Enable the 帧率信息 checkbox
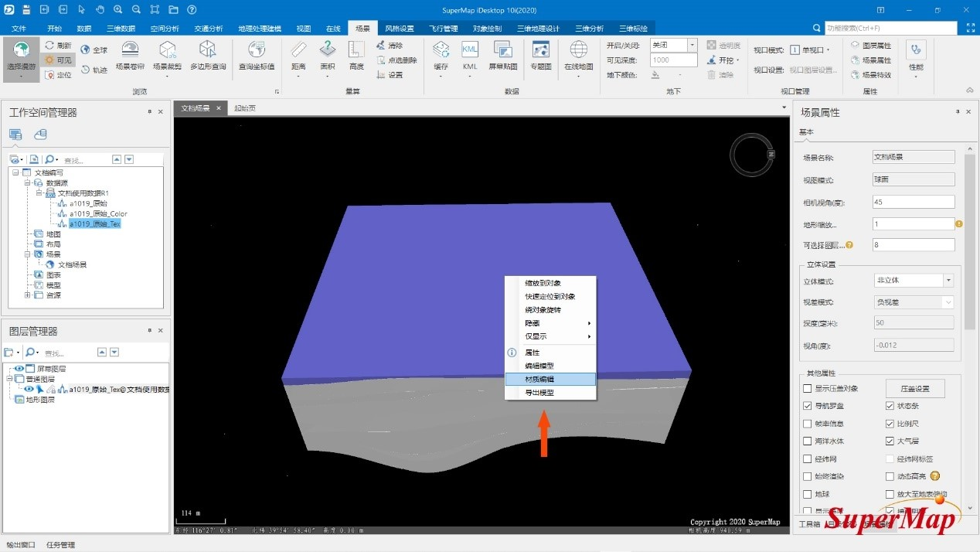Viewport: 980px width, 552px height. [808, 424]
